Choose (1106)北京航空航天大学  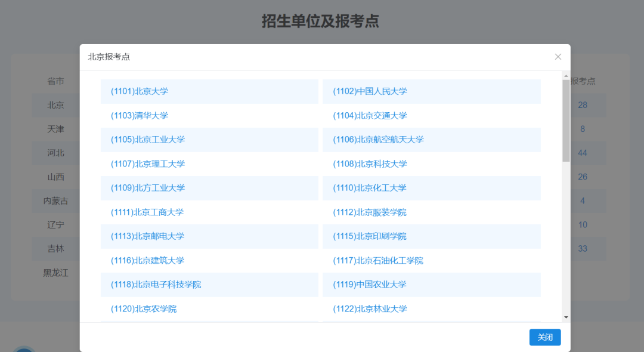pyautogui.click(x=378, y=140)
